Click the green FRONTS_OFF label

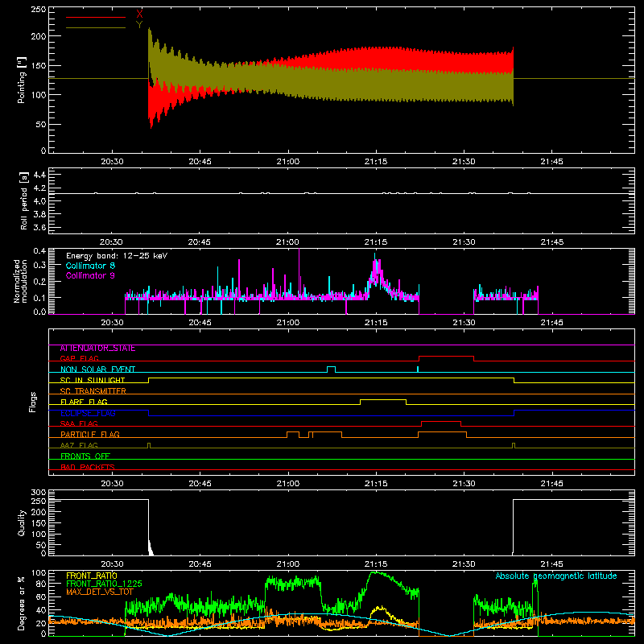coord(85,456)
